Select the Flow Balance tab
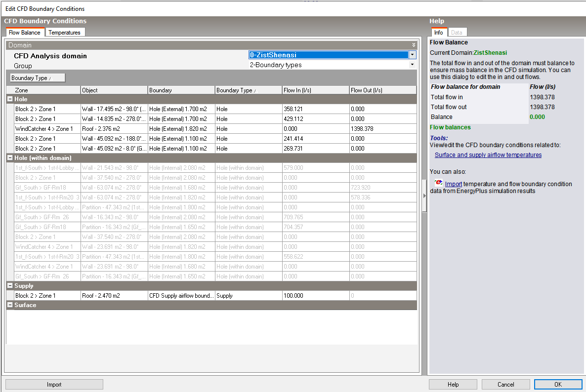Screen dimensions: 586x392 (x=25, y=33)
